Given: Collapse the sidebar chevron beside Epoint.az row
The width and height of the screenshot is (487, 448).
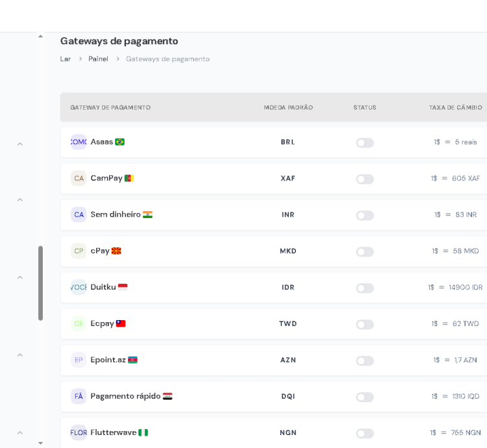Looking at the screenshot, I should click(20, 355).
